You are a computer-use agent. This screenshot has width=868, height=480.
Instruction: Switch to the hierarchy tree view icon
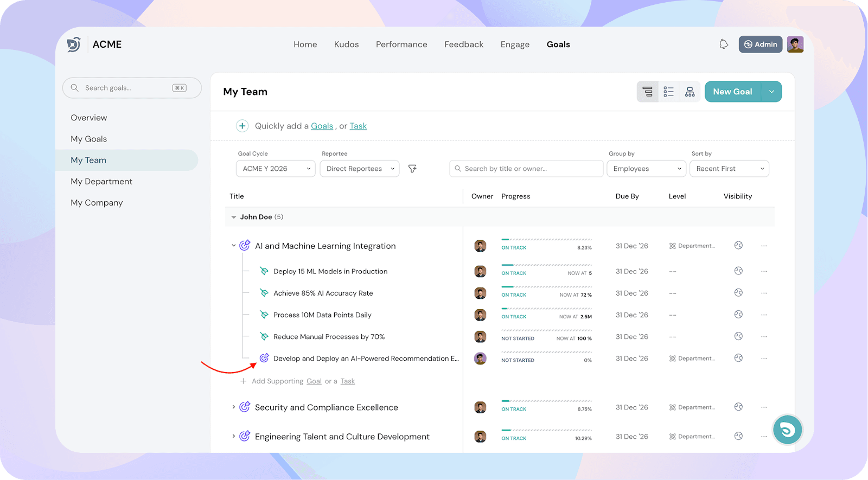coord(690,92)
